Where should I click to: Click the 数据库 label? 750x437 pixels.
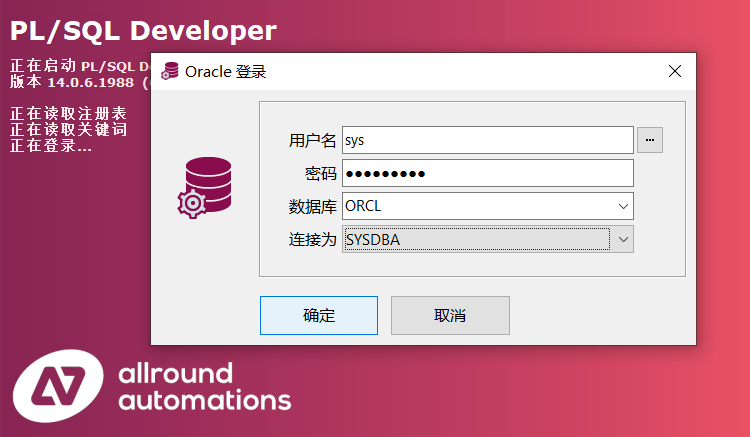click(x=312, y=207)
